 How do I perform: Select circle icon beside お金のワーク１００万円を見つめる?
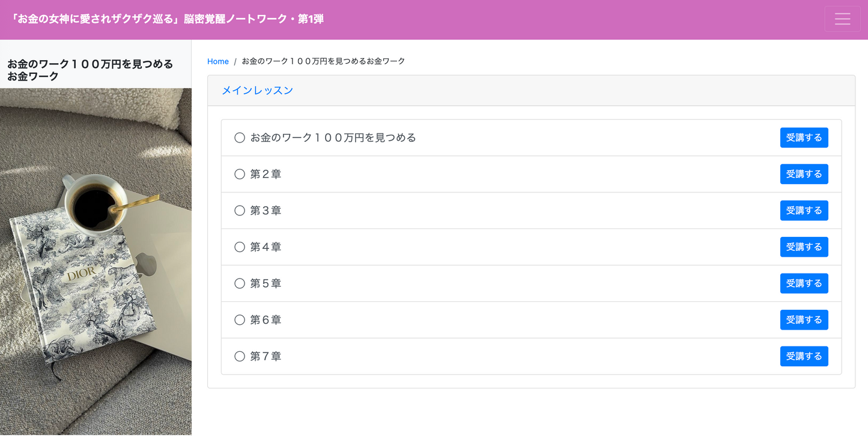pos(240,138)
